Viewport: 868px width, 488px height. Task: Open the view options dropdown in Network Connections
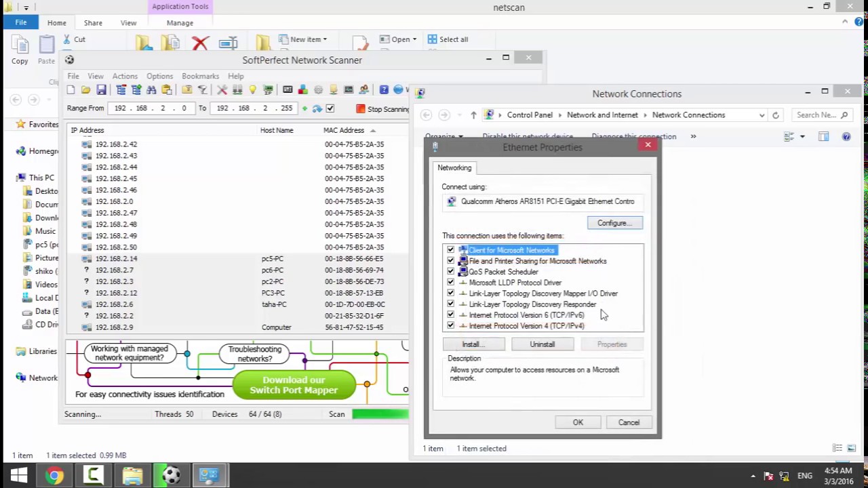tap(802, 137)
